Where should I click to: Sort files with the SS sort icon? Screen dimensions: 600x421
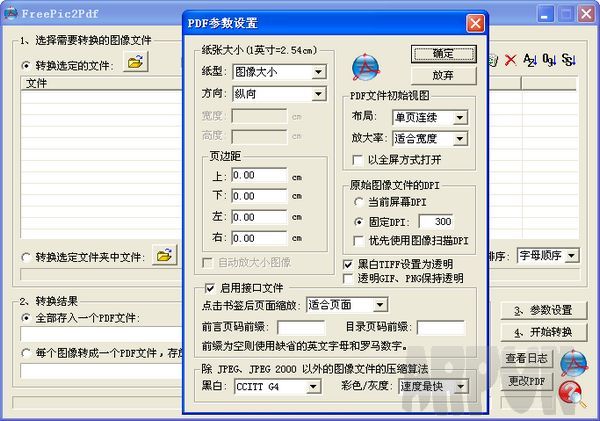[x=569, y=60]
